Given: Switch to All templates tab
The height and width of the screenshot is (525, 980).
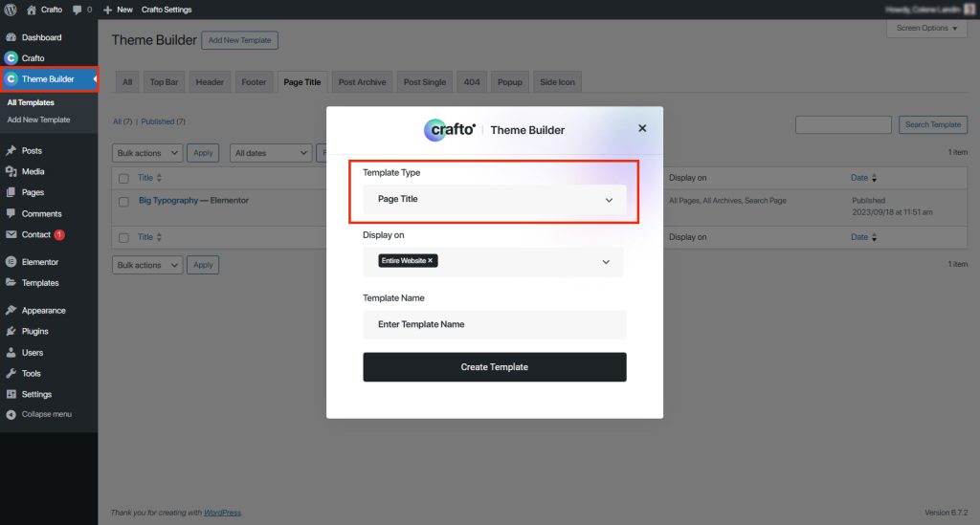Looking at the screenshot, I should [x=127, y=82].
